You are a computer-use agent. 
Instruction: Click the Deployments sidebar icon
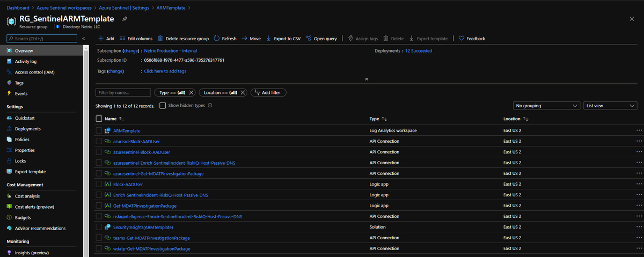point(9,129)
